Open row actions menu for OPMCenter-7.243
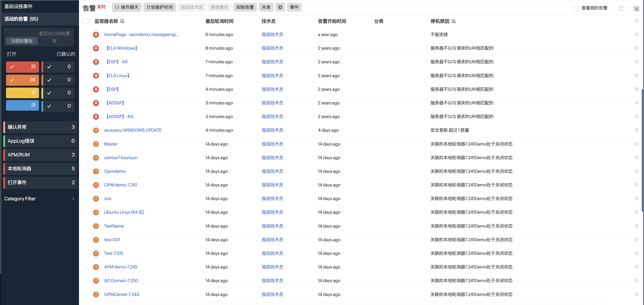Image resolution: width=644 pixels, height=305 pixels. tap(637, 294)
